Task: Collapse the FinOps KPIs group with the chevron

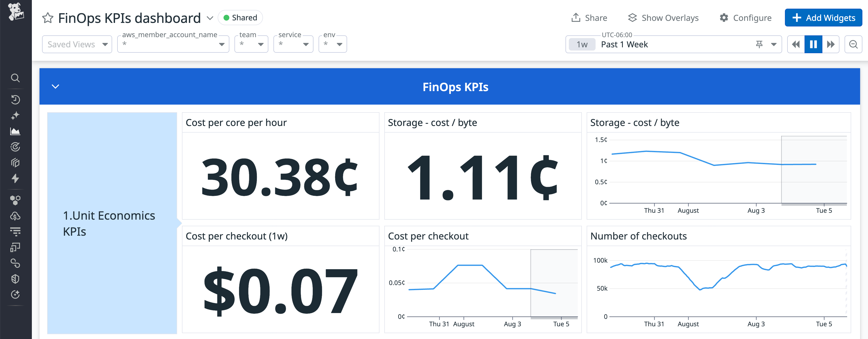Action: 55,87
